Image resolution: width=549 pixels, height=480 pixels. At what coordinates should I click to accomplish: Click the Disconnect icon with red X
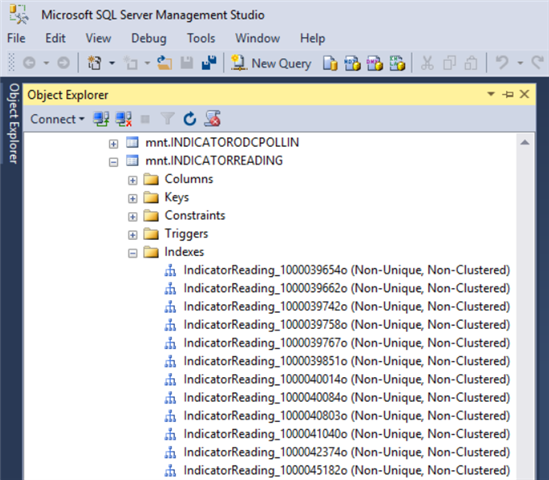pos(124,119)
